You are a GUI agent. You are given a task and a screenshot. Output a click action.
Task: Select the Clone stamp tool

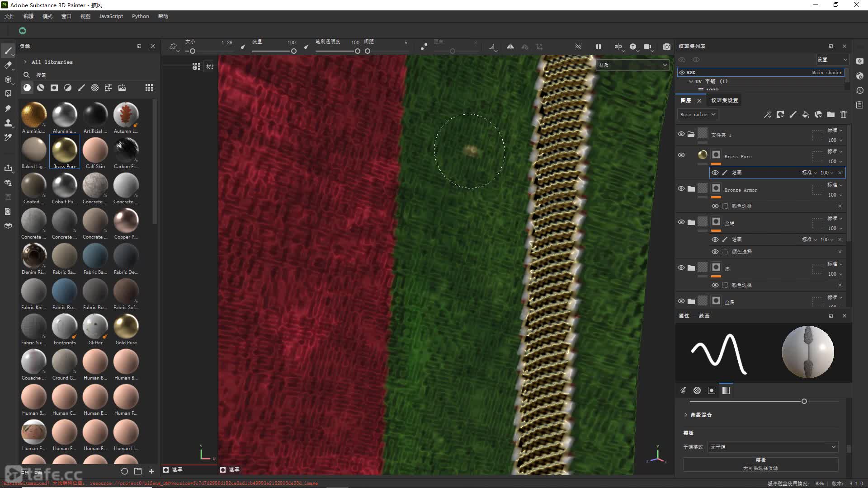click(x=8, y=123)
